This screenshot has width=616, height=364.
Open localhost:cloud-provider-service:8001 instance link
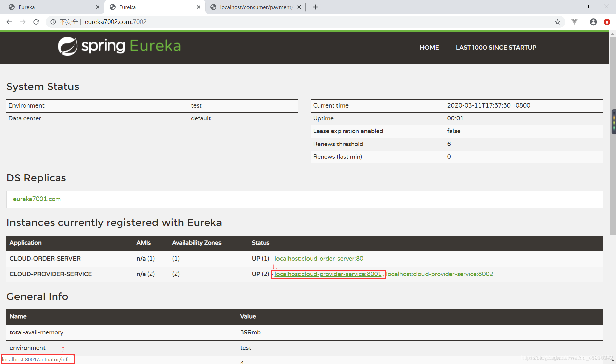point(328,274)
